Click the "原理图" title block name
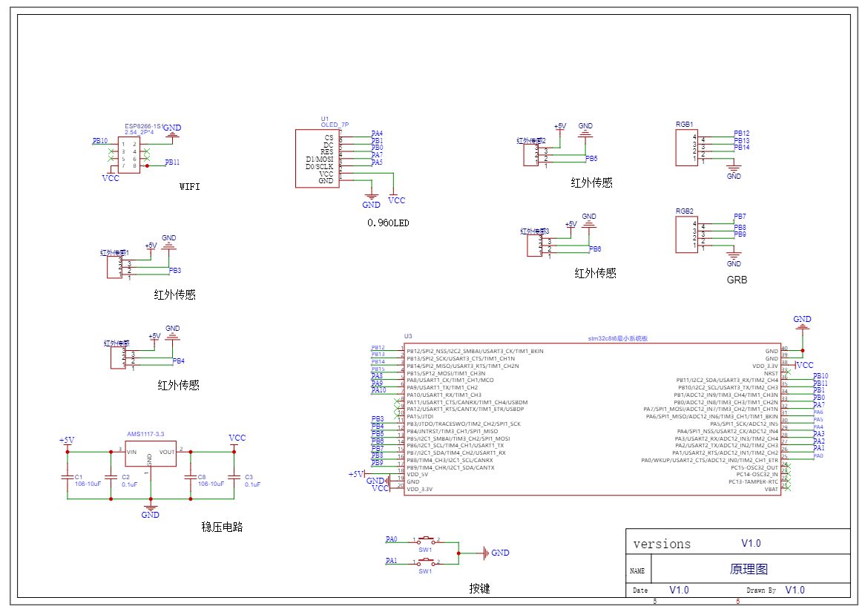Image resolution: width=868 pixels, height=612 pixels. (749, 569)
